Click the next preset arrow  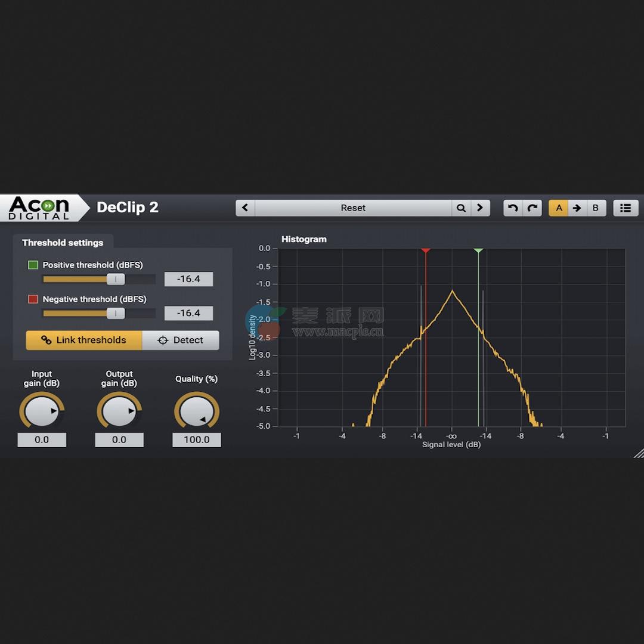coord(481,208)
